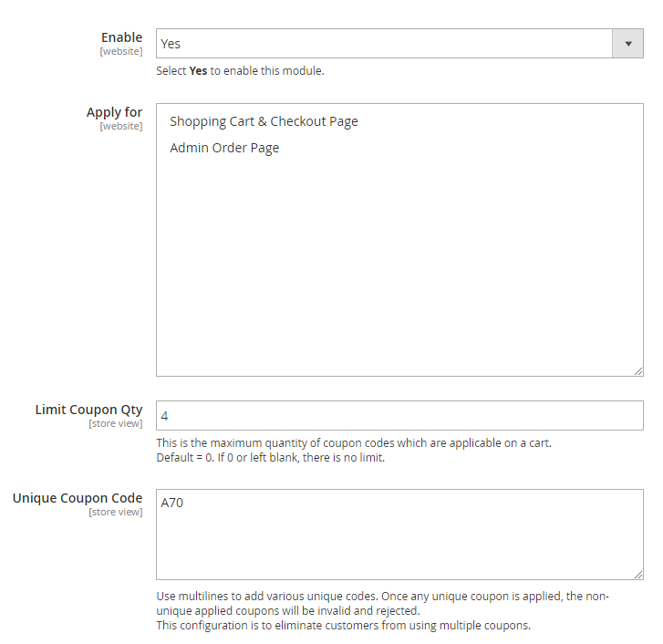Click the 'Use multilines' help note
The height and width of the screenshot is (644, 663).
383,597
